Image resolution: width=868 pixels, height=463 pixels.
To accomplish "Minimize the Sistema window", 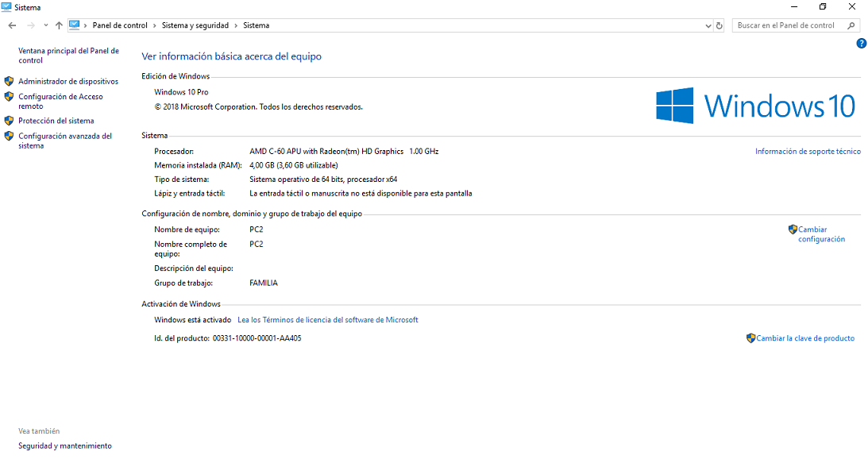I will pyautogui.click(x=794, y=6).
